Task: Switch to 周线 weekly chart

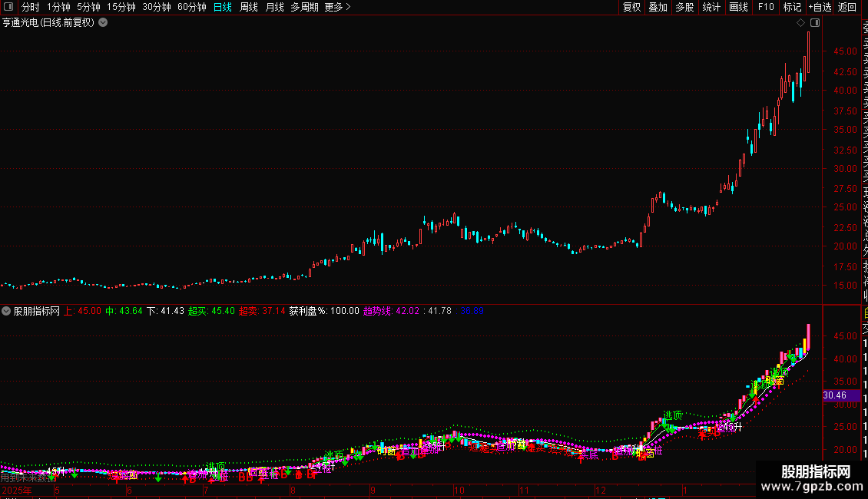Action: pos(249,7)
